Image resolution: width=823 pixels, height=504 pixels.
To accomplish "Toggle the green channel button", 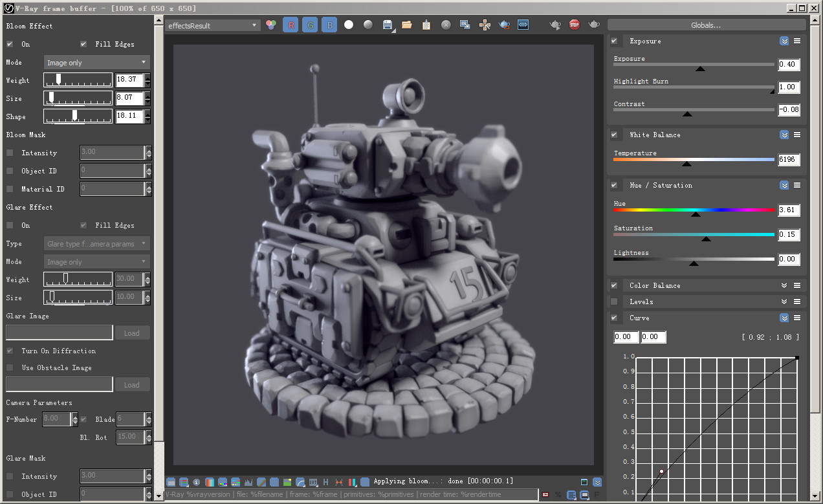I will coord(311,25).
